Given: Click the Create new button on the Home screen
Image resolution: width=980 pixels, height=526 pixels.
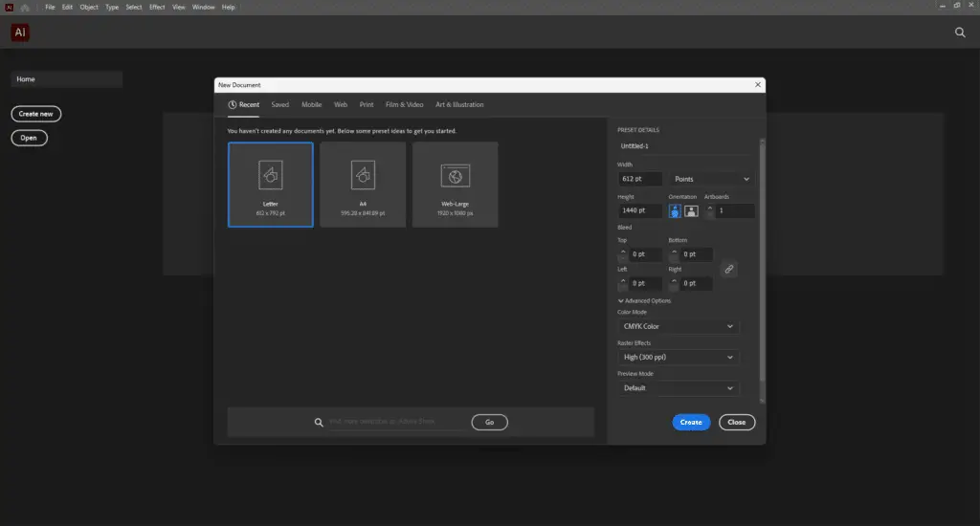Looking at the screenshot, I should point(35,114).
